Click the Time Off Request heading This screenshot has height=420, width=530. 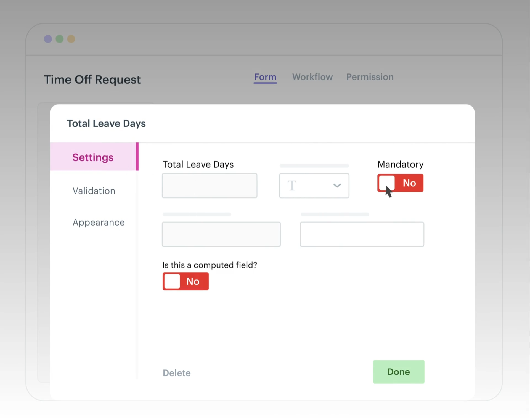(x=92, y=80)
